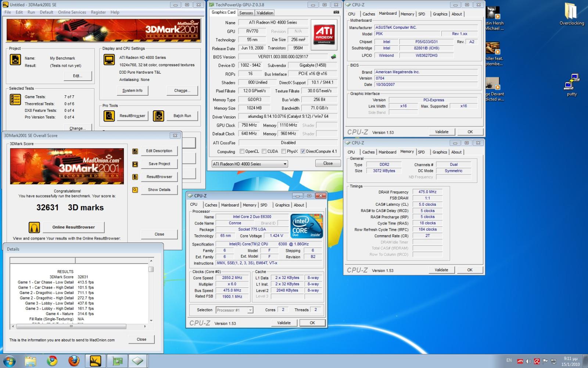Toggle the DirectCompute 4.1 checkbox
Image resolution: width=588 pixels, height=368 pixels.
(x=303, y=151)
